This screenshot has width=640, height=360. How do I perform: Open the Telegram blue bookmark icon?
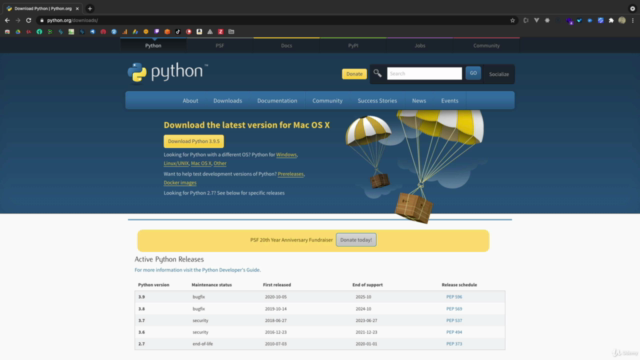93,31
